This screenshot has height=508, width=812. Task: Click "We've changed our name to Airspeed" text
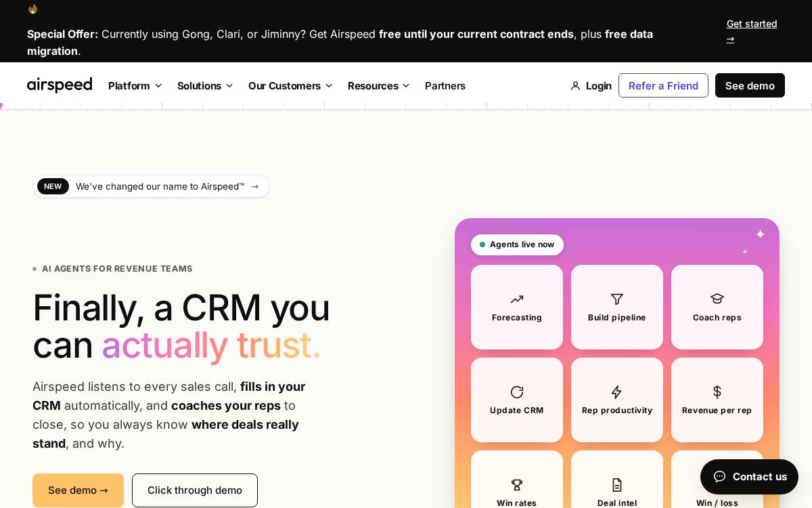[x=160, y=186]
